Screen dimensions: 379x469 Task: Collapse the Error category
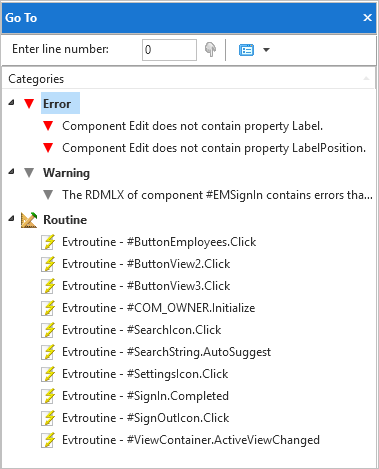pos(12,103)
